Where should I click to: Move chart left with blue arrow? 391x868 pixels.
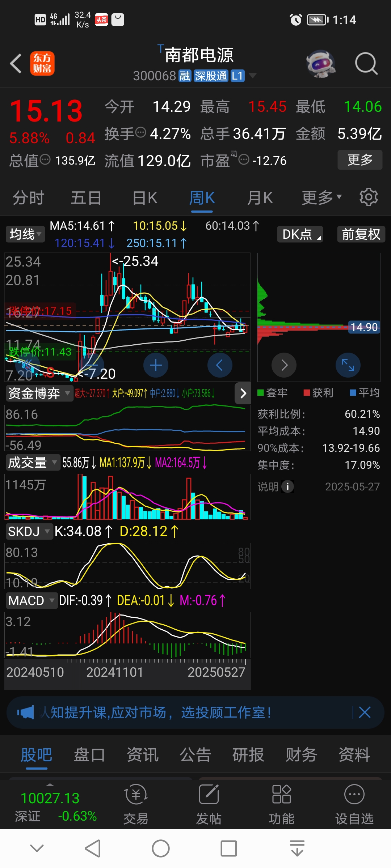pyautogui.click(x=220, y=365)
